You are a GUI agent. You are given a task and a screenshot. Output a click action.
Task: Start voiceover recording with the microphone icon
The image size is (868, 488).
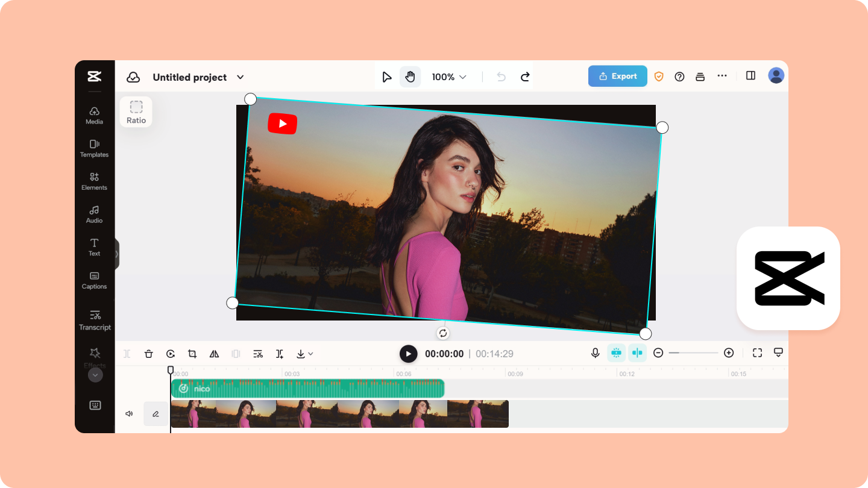[596, 353]
